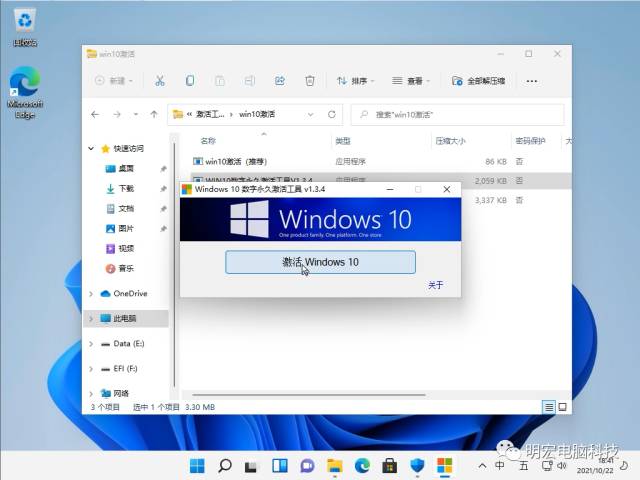Click the volume speaker tray icon

(x=562, y=466)
